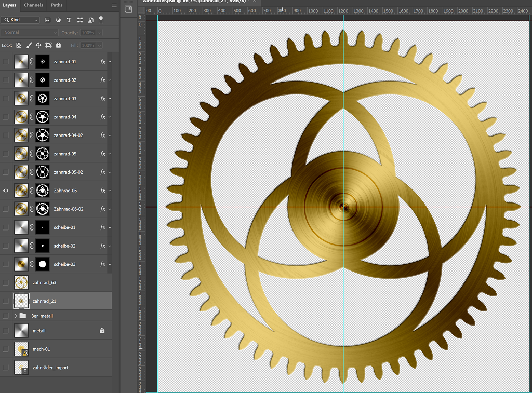Image resolution: width=532 pixels, height=393 pixels.
Task: Click folder icon of 3er_metall group
Action: click(23, 316)
